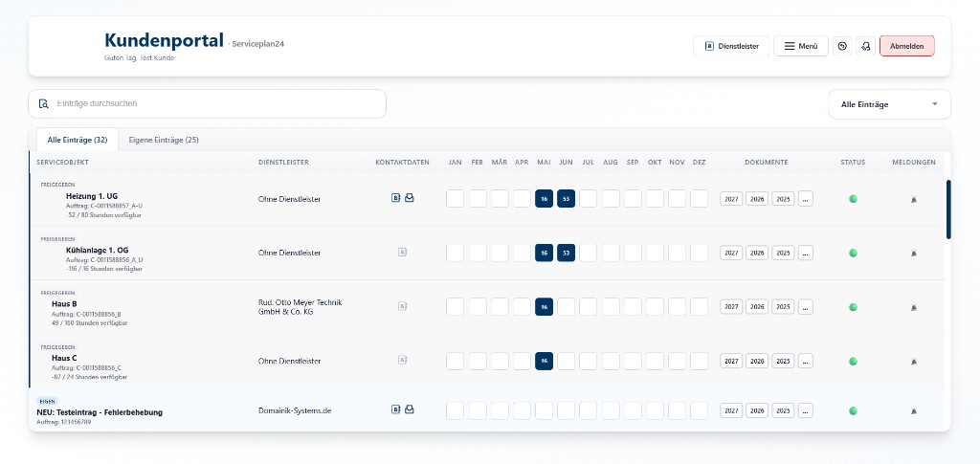
Task: Open contact card icon for Haus B
Action: (x=403, y=306)
